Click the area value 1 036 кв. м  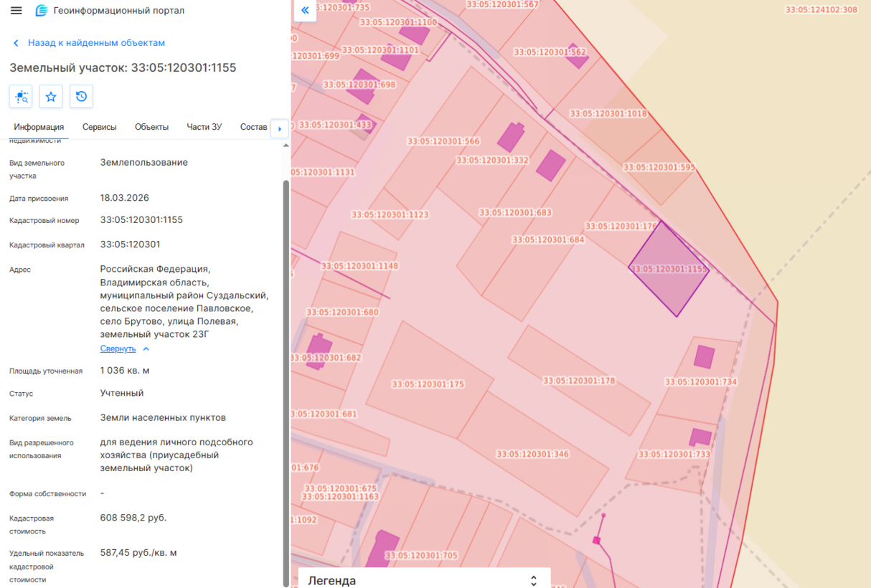coord(125,371)
